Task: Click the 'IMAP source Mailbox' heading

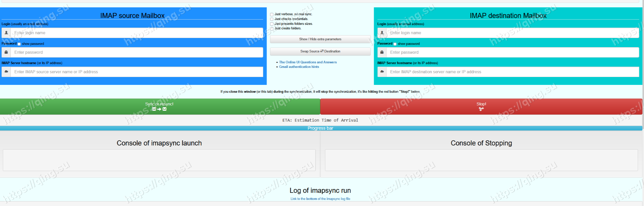Action: [132, 16]
